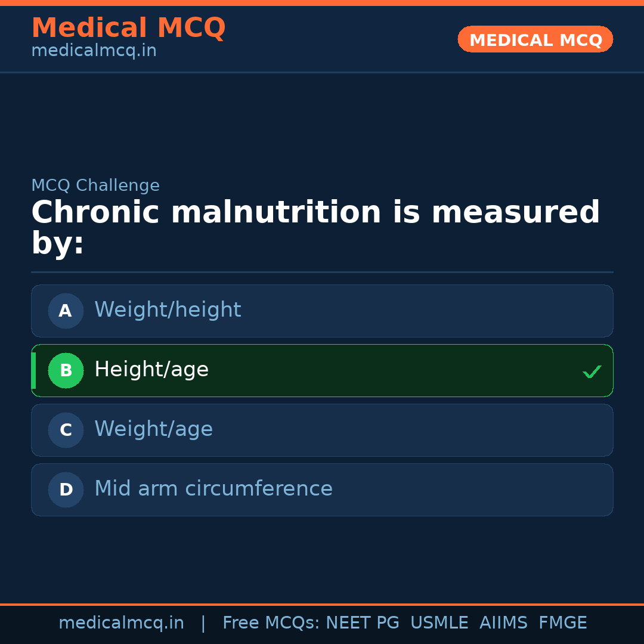Click the letter C circle badge
The height and width of the screenshot is (644, 644).
click(x=66, y=430)
